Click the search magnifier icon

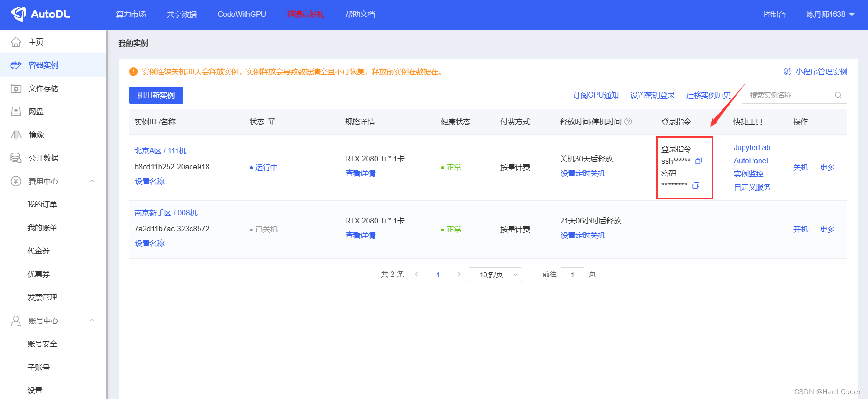pos(838,95)
